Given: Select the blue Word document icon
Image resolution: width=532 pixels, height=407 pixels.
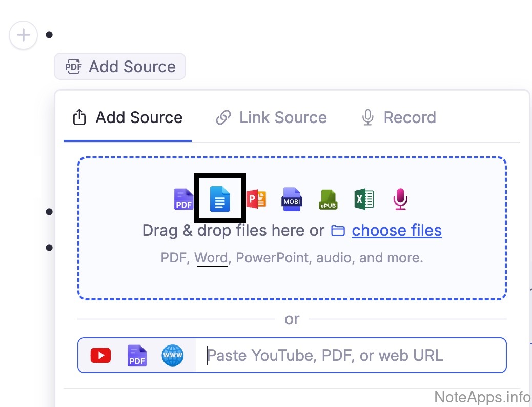Looking at the screenshot, I should point(220,199).
